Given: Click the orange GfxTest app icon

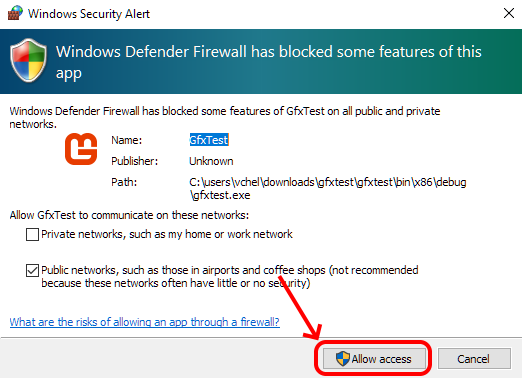Looking at the screenshot, I should pyautogui.click(x=81, y=149).
